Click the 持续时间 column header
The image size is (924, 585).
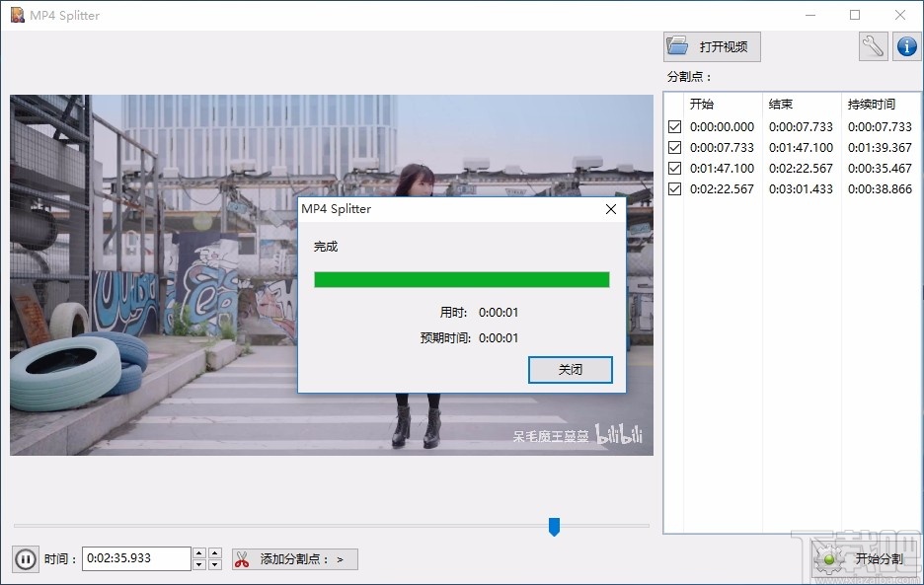point(871,105)
